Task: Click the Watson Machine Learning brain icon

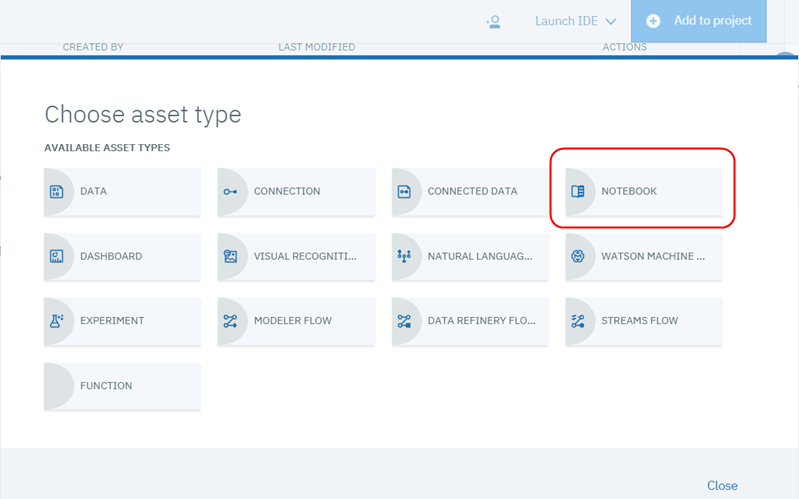Action: (x=578, y=256)
